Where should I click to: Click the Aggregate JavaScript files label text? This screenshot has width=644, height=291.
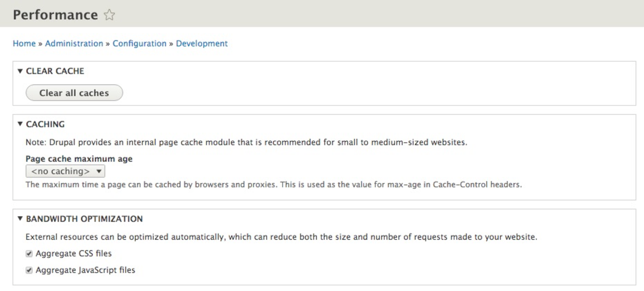click(85, 270)
